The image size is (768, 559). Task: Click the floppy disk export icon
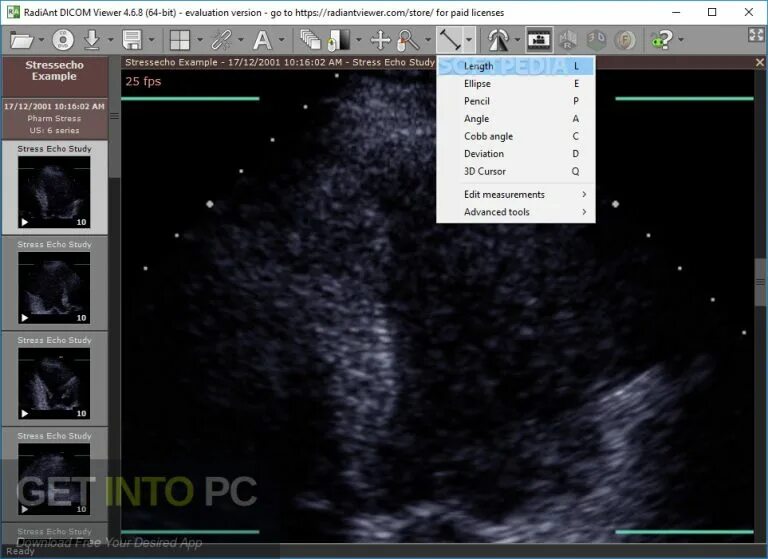[132, 40]
